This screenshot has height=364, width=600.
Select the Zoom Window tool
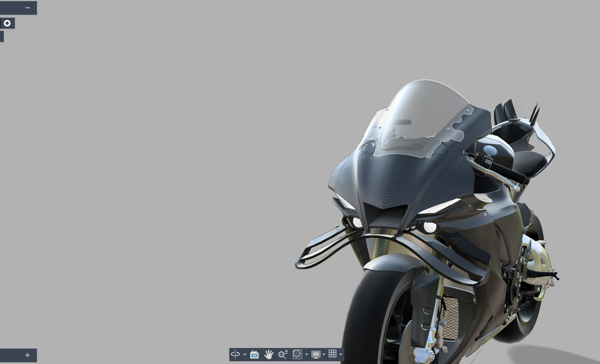(x=297, y=355)
